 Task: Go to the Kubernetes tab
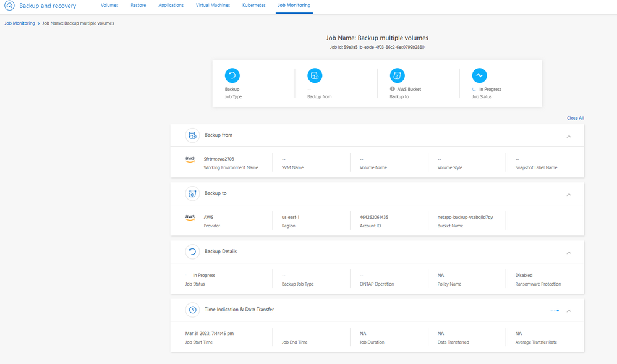pyautogui.click(x=253, y=5)
